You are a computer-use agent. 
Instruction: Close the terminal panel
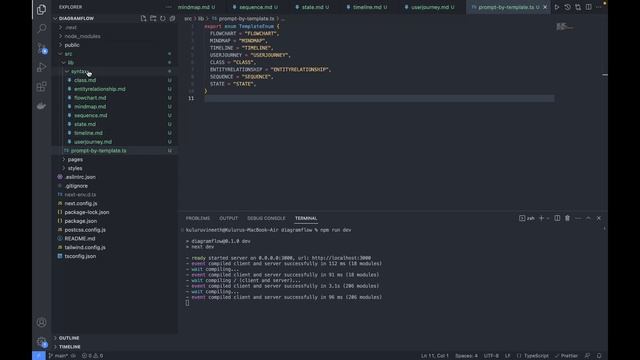tap(599, 218)
